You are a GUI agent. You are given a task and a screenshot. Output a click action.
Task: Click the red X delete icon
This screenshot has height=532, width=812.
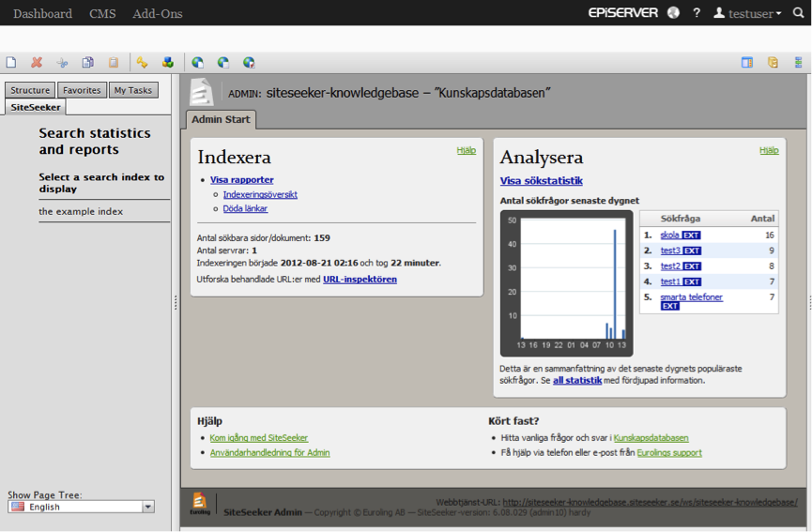click(x=37, y=63)
